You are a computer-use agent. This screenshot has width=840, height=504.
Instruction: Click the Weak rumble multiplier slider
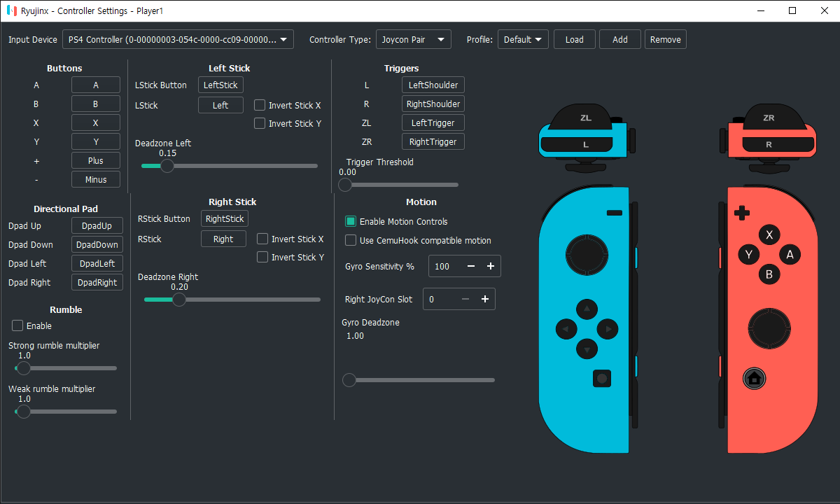coord(66,412)
